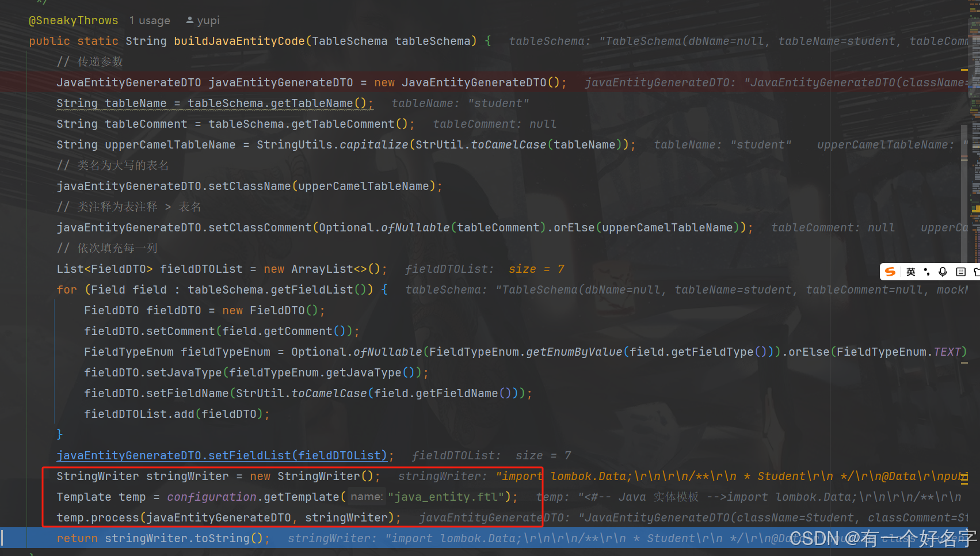Click the 'yupi' author inlay hint
This screenshot has width=980, height=556.
(203, 21)
